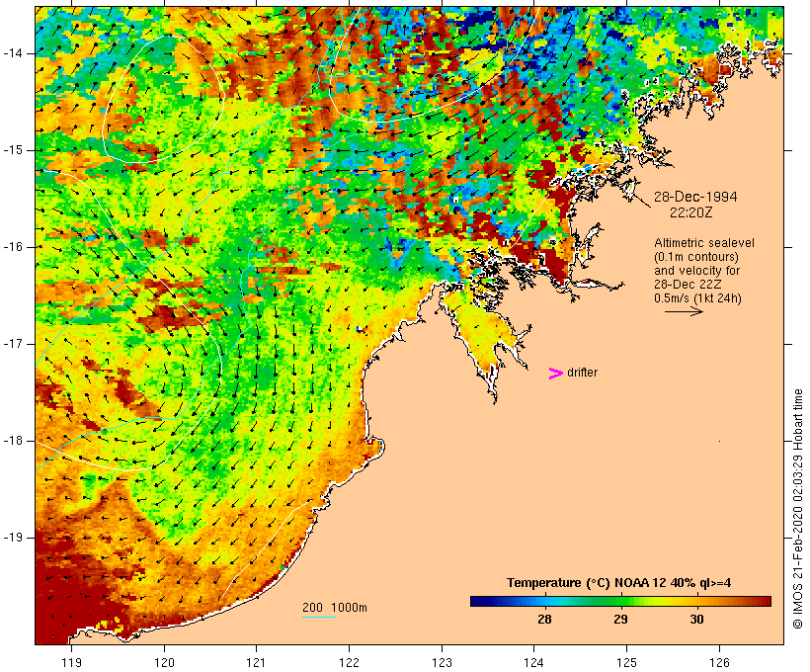810x672 pixels.
Task: Click the -19 latitude axis label
Action: (13, 538)
